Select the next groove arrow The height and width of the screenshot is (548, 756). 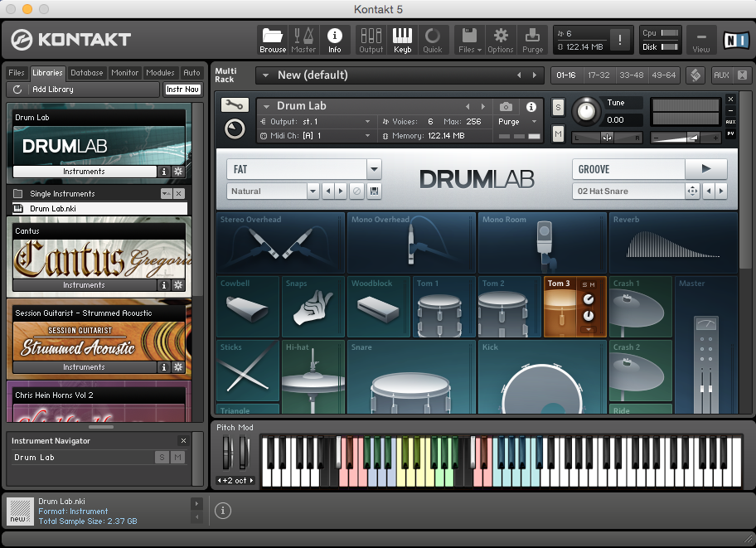coord(721,191)
